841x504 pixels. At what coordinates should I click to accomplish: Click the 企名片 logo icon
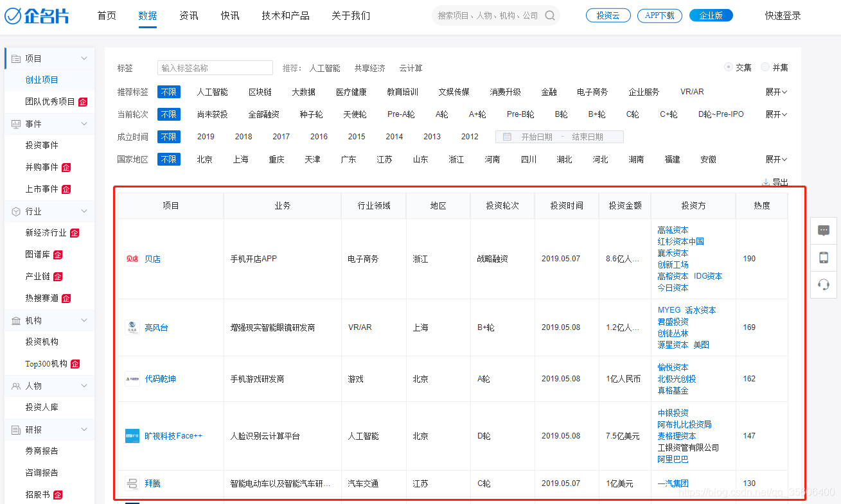point(12,15)
